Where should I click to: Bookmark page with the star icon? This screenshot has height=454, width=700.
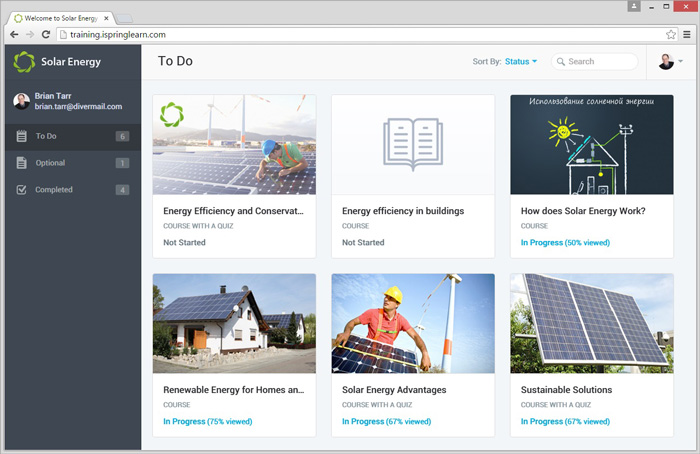tap(671, 34)
